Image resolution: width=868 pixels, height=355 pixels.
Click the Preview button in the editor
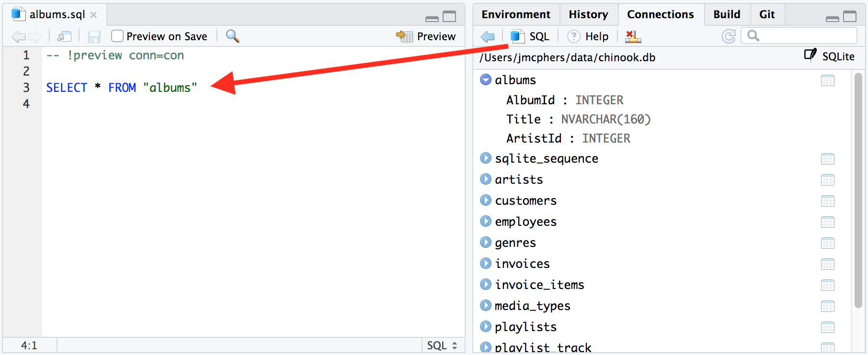pos(426,36)
